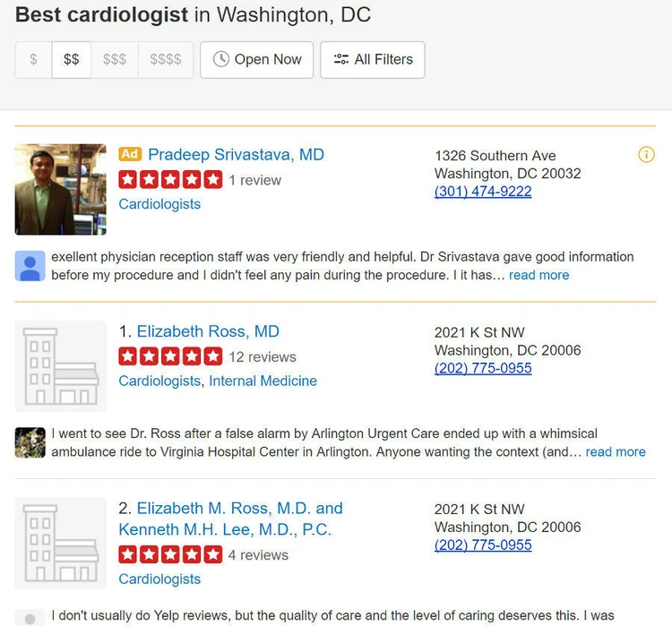
Task: Select the single dollar price filter
Action: pyautogui.click(x=34, y=60)
